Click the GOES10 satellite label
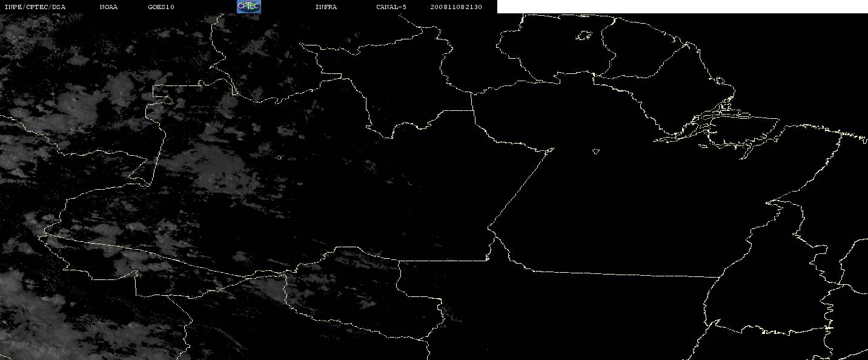The image size is (868, 360). [x=161, y=7]
